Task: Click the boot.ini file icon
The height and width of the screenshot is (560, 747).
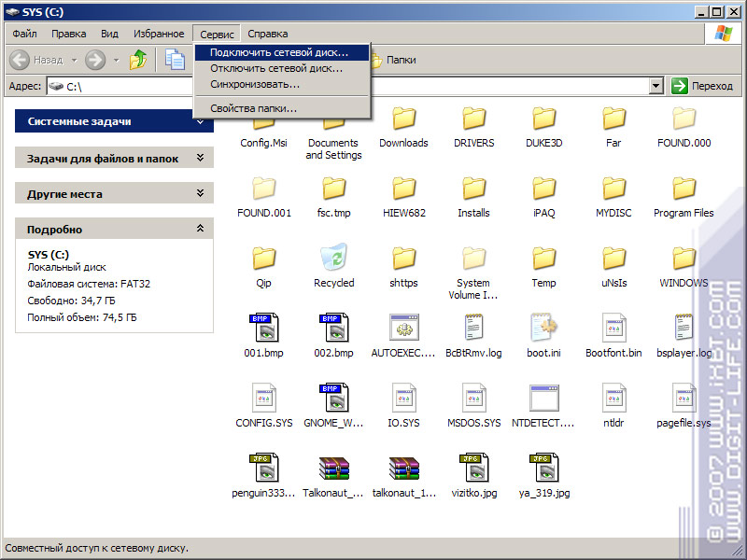Action: (543, 329)
